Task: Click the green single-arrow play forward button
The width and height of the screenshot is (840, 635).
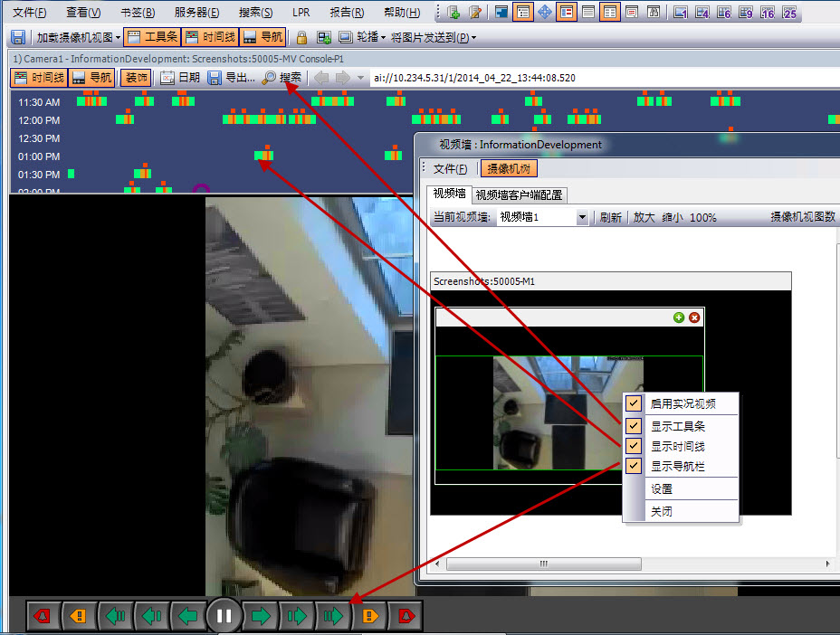Action: (261, 617)
